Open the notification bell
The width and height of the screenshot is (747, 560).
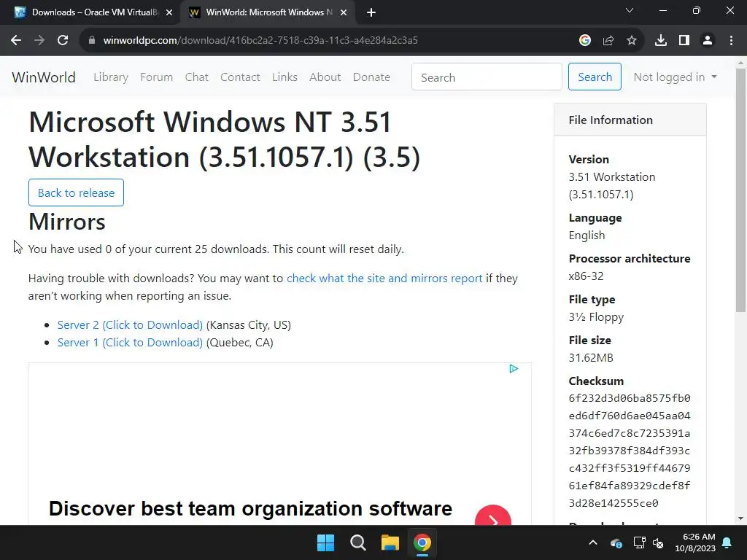click(x=727, y=542)
